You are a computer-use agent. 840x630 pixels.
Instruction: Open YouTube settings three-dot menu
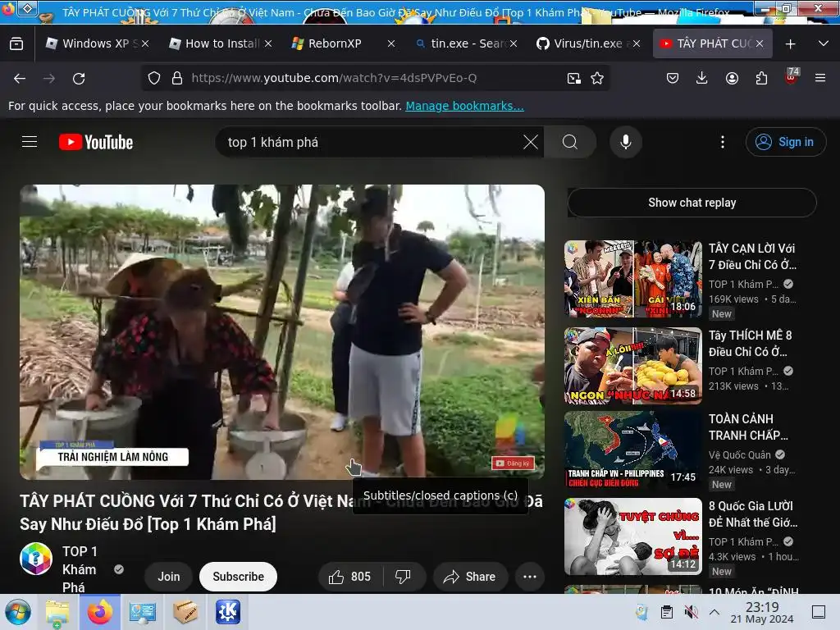pos(723,142)
